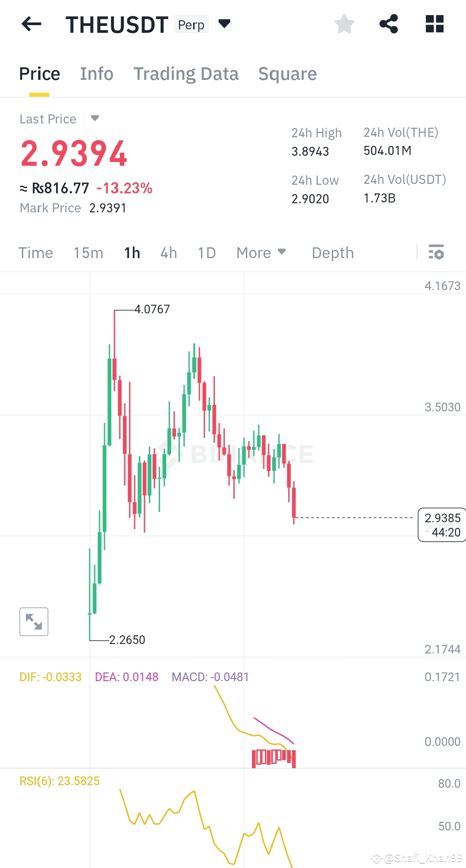Select the 1D candle interval

coord(206,253)
